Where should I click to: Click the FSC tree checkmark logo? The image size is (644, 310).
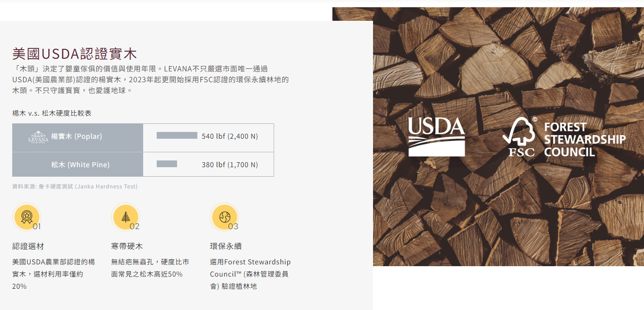coord(519,136)
